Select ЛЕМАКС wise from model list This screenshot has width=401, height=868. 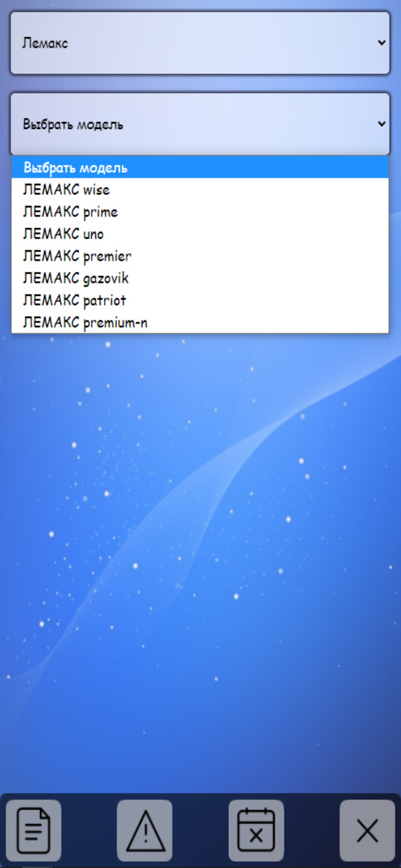point(200,190)
